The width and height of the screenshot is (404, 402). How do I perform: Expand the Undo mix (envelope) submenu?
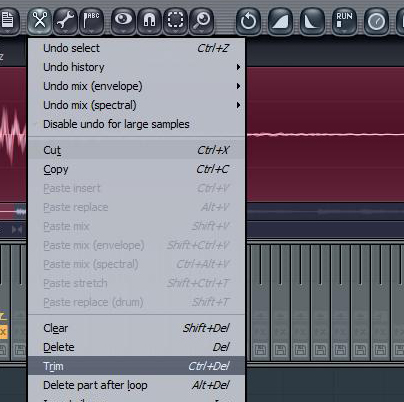pyautogui.click(x=137, y=86)
